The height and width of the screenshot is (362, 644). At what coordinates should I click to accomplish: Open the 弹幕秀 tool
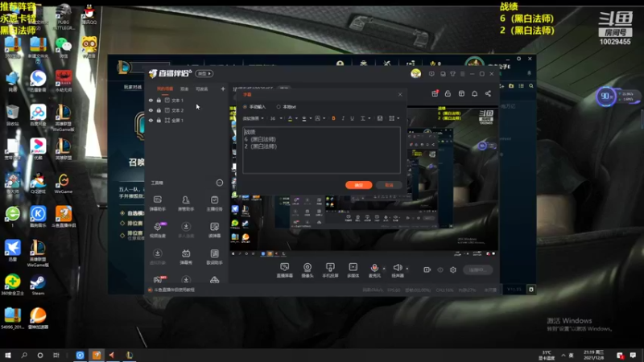[186, 257]
